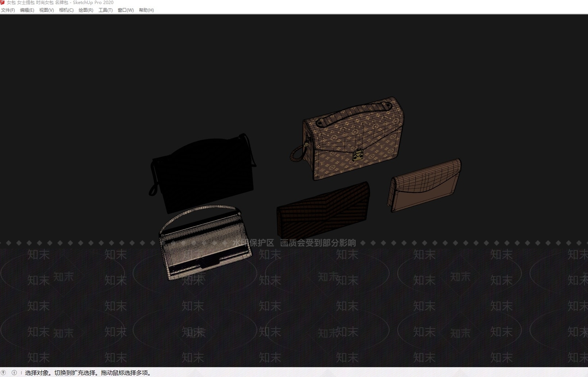This screenshot has height=377, width=588.
Task: Open the 相机(C) menu
Action: pos(66,10)
